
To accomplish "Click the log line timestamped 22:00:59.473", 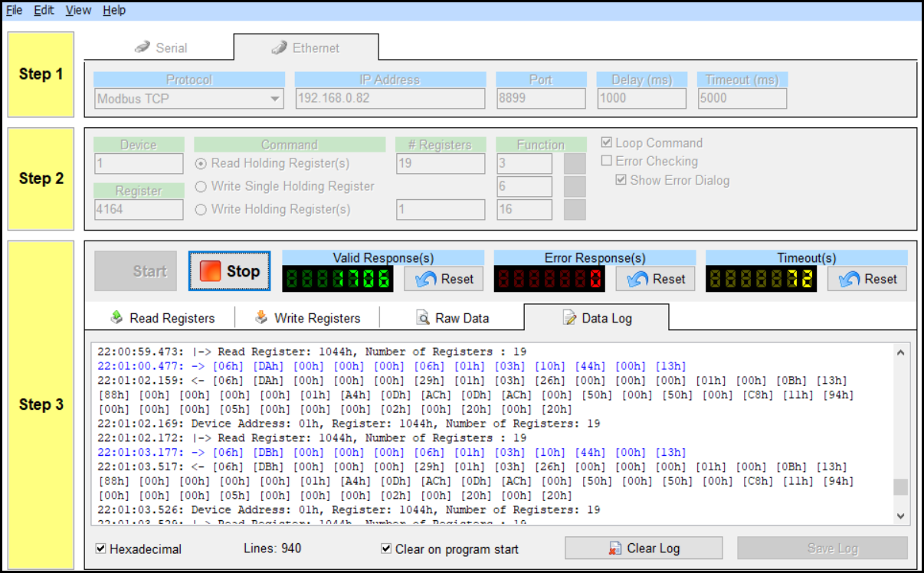I will (313, 352).
